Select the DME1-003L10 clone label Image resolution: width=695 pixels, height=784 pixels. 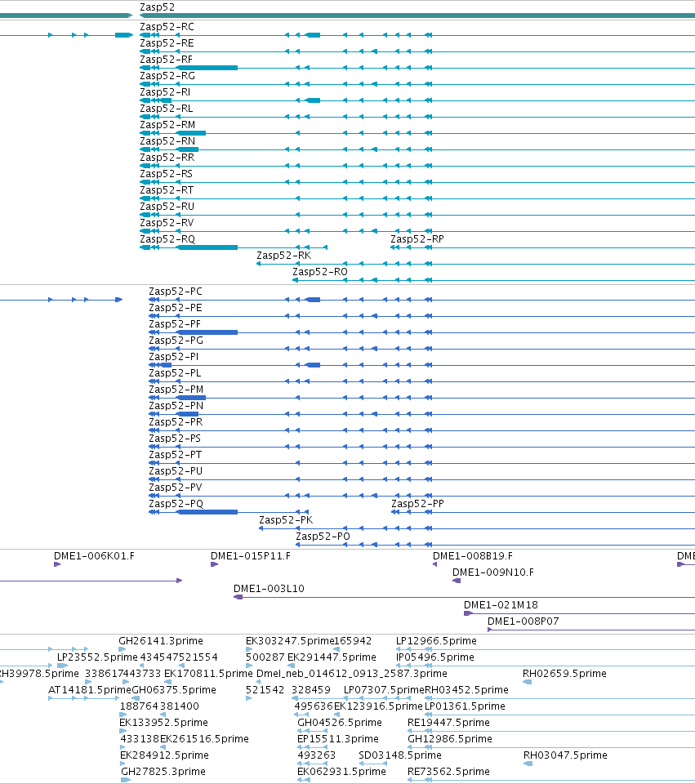269,589
